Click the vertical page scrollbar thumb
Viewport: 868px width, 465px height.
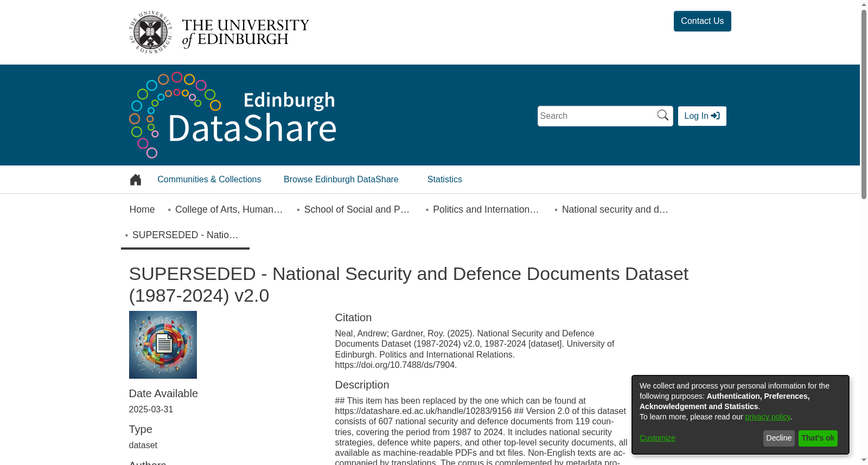click(x=864, y=103)
